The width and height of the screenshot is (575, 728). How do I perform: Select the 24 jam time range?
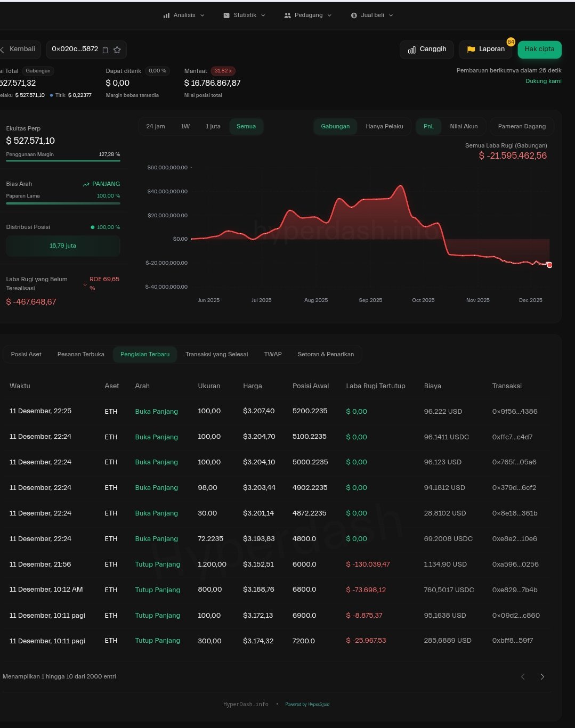tap(156, 127)
